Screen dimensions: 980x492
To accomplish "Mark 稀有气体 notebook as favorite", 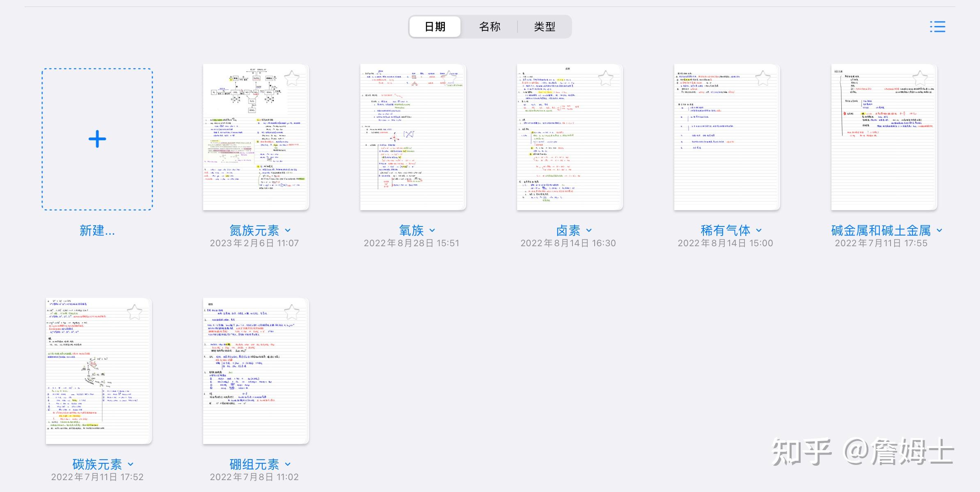I will [763, 78].
